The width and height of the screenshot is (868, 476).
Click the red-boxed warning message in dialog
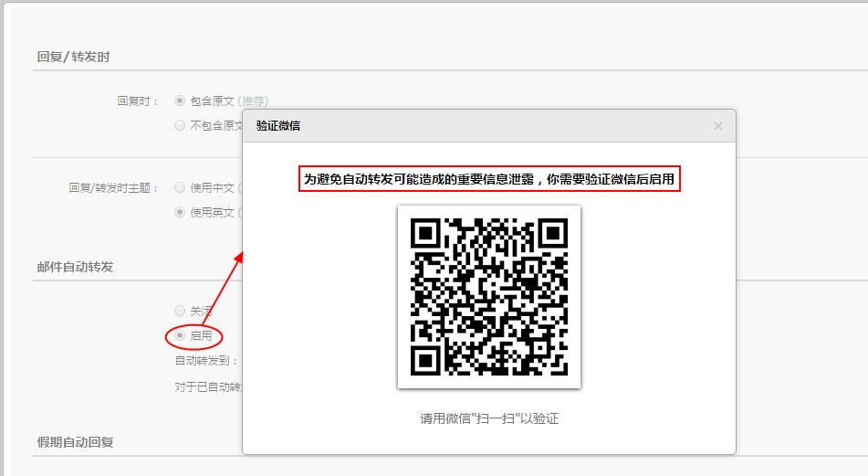point(489,179)
